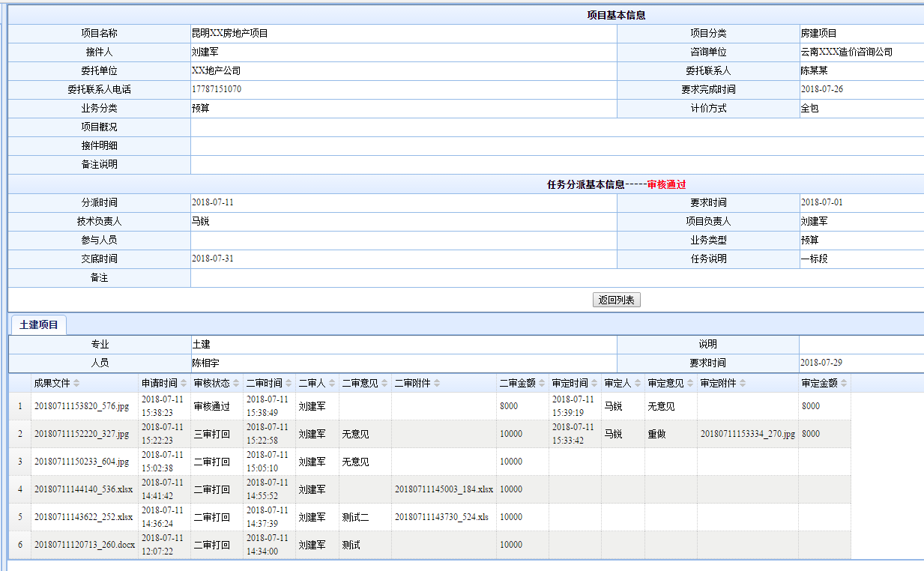Click sort arrows next to 二审人 header
924x571 pixels.
(x=332, y=384)
